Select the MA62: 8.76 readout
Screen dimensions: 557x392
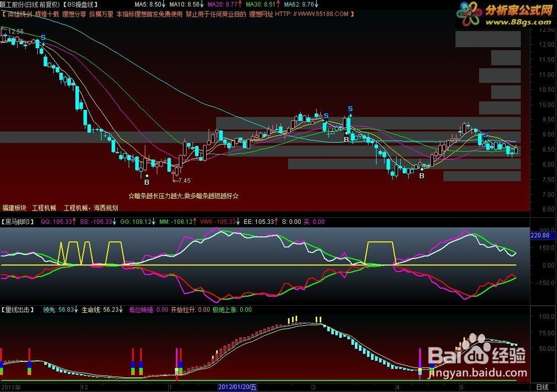click(x=301, y=4)
